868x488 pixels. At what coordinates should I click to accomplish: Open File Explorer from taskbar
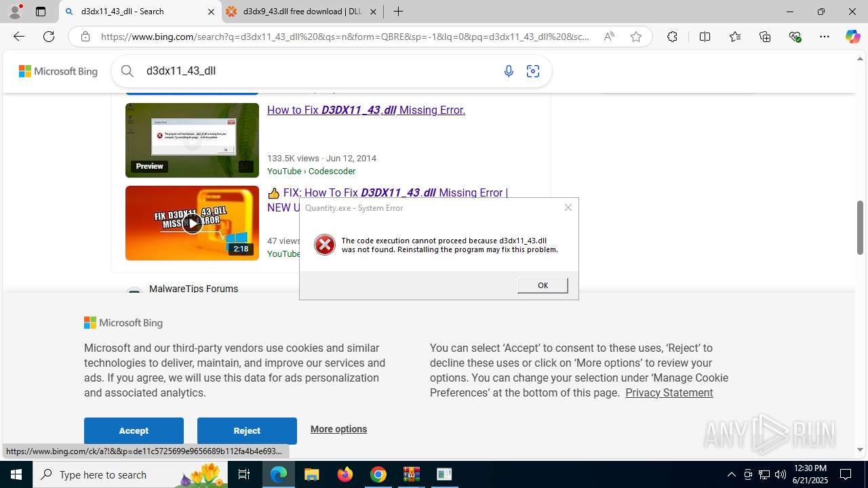point(312,474)
